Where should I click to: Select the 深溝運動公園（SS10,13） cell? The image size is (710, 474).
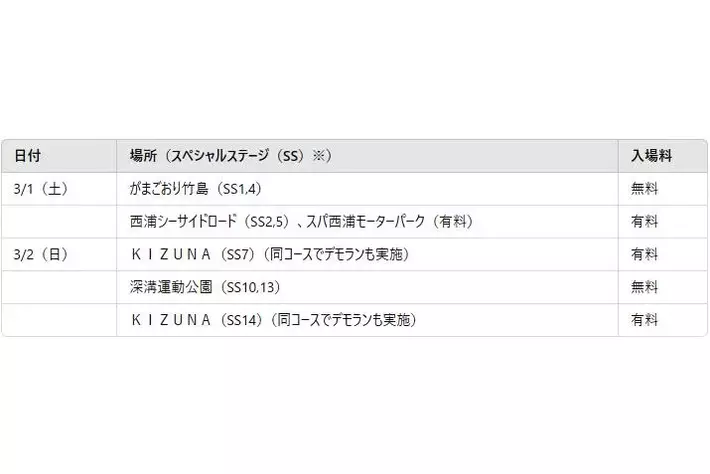[205, 287]
